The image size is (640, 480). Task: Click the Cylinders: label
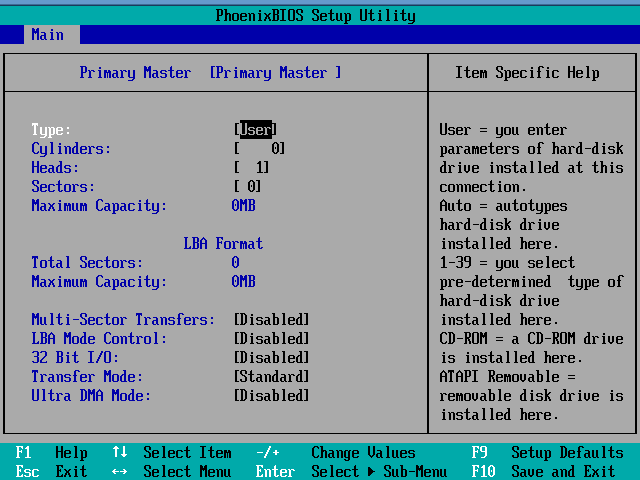click(71, 149)
